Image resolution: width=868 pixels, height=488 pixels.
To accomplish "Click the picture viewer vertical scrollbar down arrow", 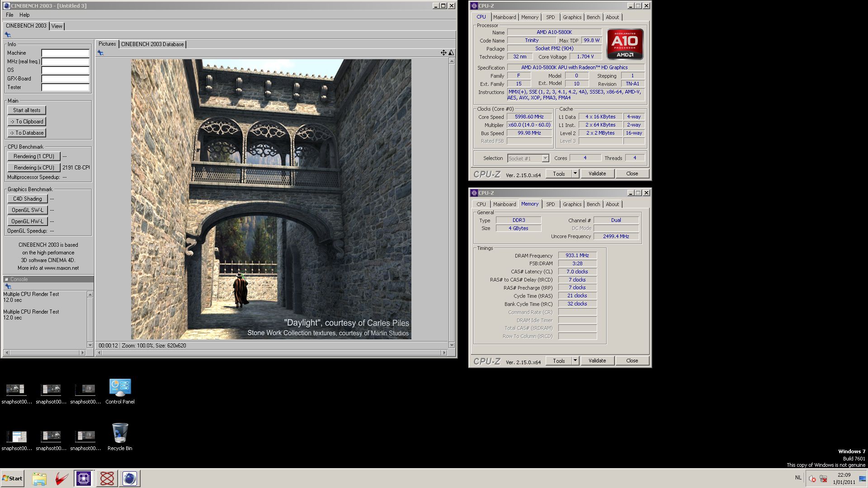I will coord(451,345).
